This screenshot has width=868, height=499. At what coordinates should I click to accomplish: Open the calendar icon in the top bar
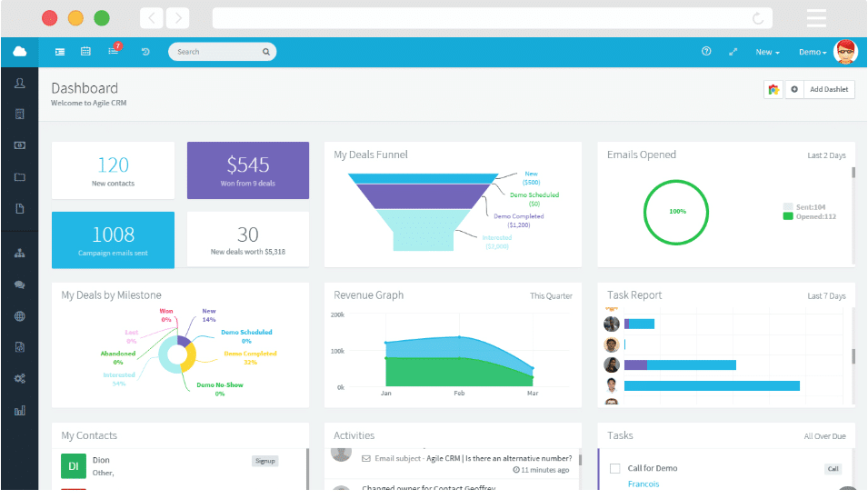coord(85,52)
